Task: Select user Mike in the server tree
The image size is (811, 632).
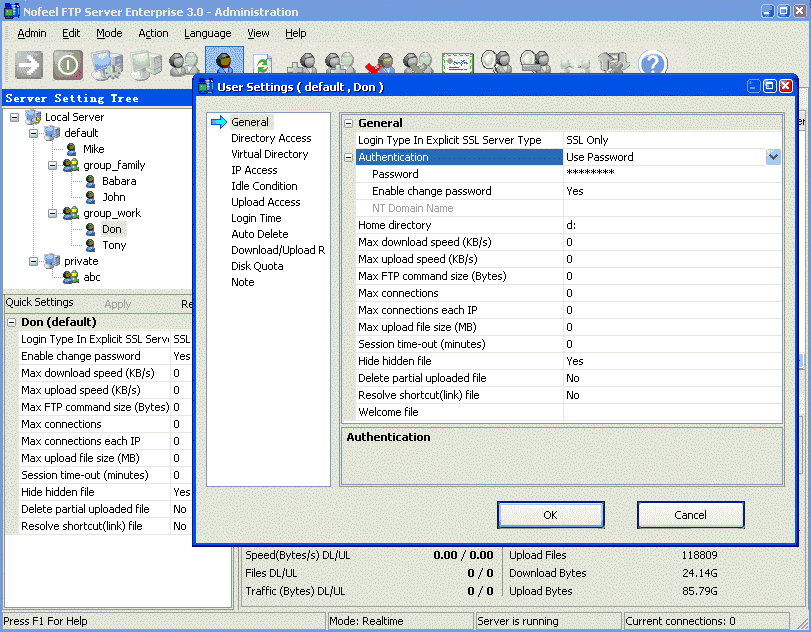Action: (94, 149)
